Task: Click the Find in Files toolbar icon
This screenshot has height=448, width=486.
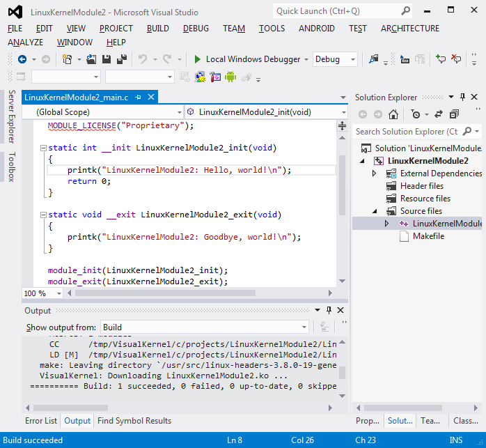Action: coord(373,59)
